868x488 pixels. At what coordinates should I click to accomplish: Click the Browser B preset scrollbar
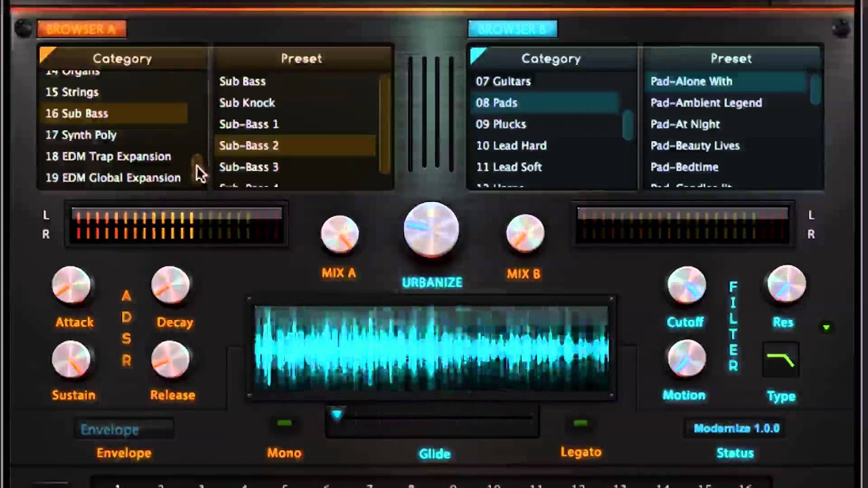(815, 88)
